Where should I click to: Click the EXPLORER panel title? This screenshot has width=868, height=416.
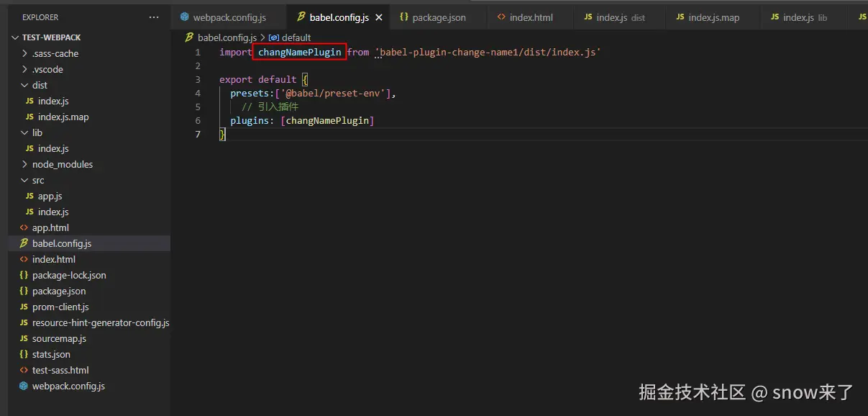40,17
